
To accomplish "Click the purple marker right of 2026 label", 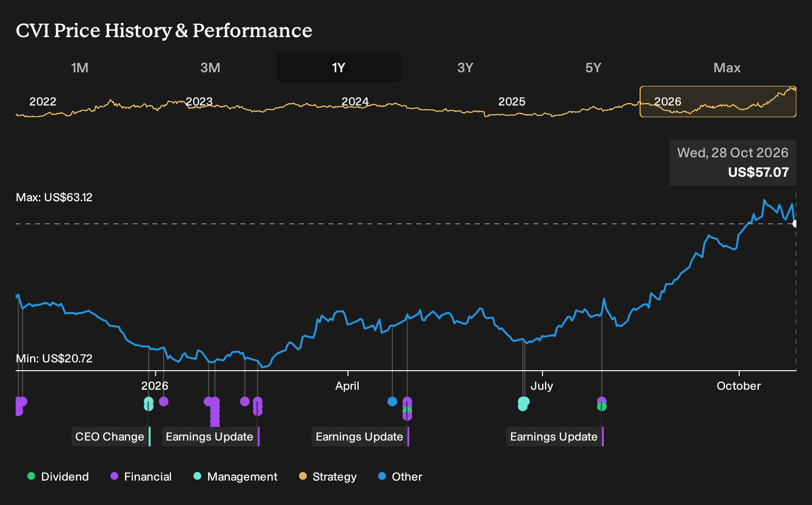I will (164, 401).
